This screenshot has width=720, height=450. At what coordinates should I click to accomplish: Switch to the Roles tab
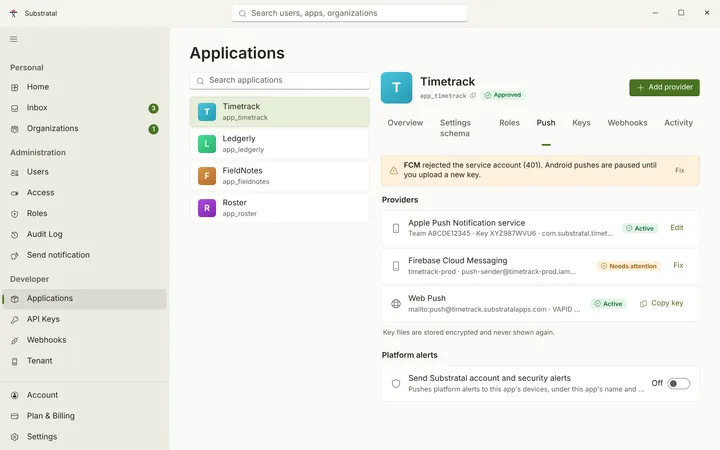509,123
